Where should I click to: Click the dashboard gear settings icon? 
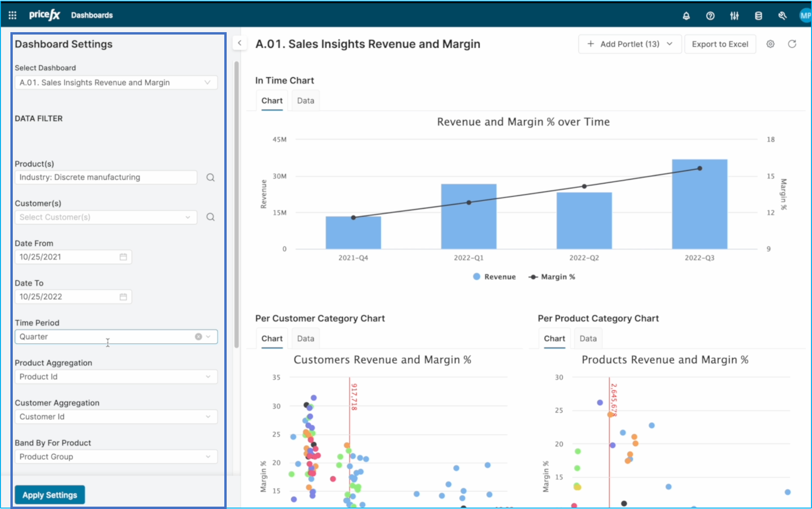[770, 44]
